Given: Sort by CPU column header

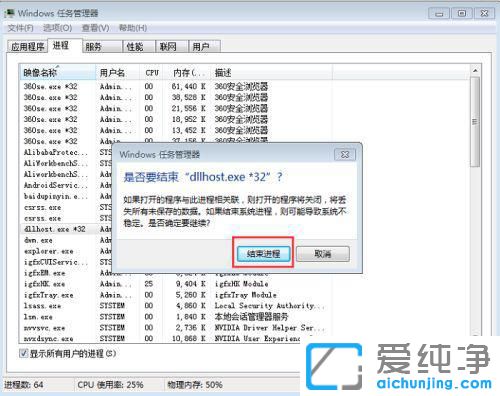Looking at the screenshot, I should point(151,72).
